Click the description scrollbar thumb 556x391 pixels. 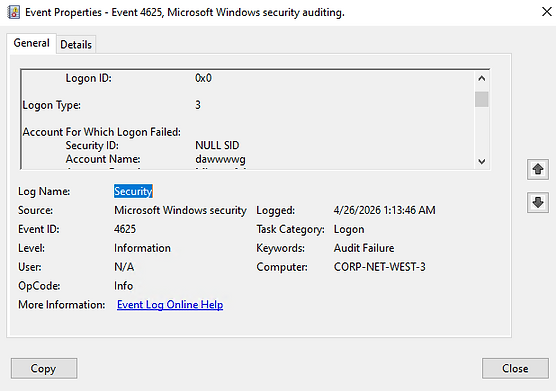(481, 99)
